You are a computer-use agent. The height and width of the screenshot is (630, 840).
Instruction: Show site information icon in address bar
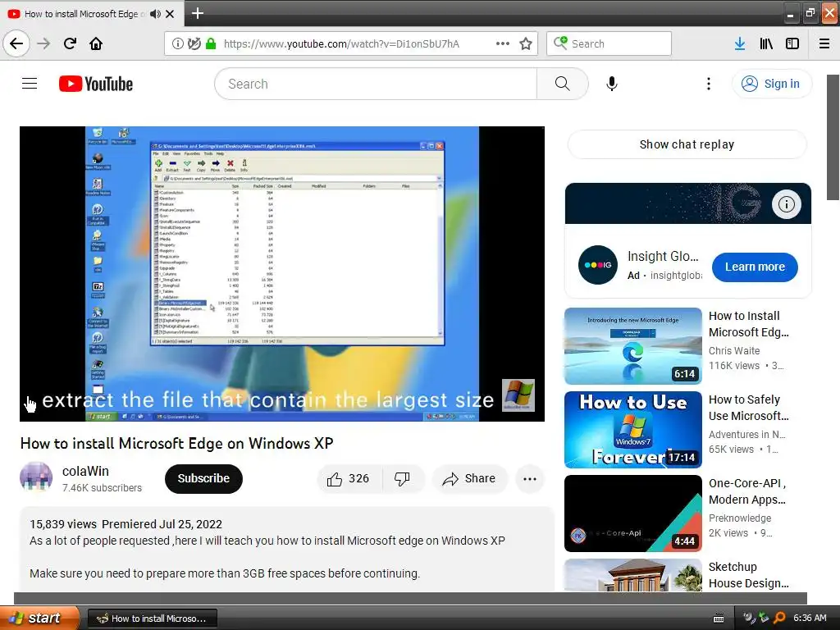coord(177,44)
